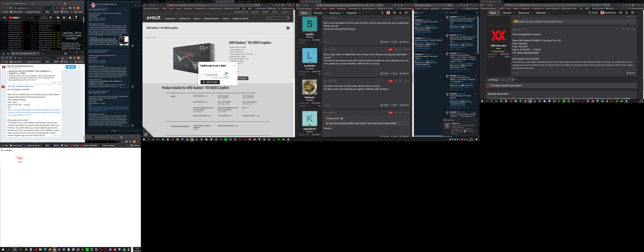Open Foren in the Sammelthread window navigation

304,13
